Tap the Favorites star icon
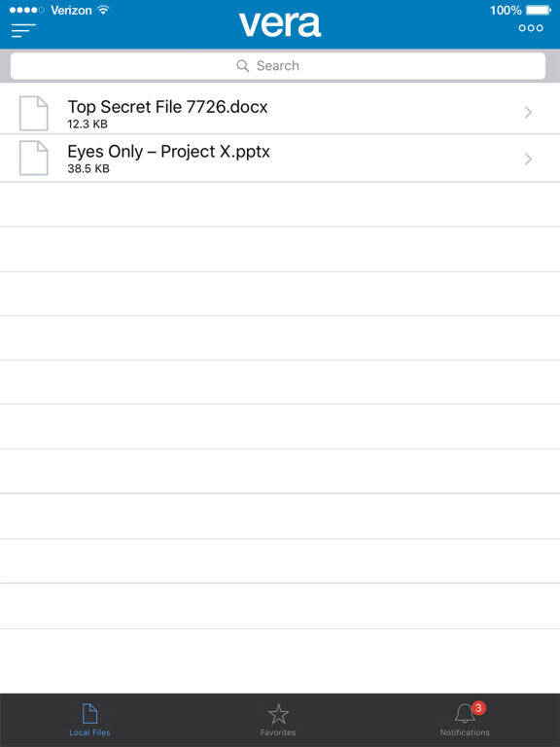 click(x=278, y=714)
